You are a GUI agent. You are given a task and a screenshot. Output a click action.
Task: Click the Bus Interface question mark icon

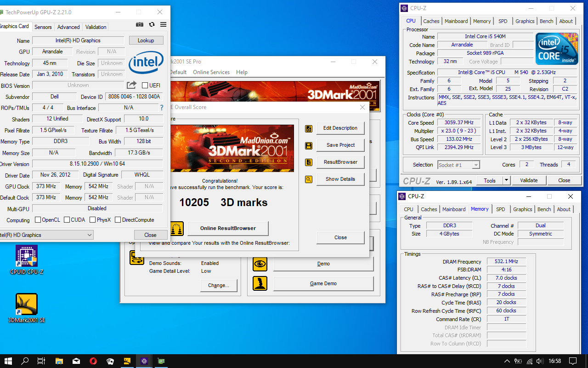(161, 108)
